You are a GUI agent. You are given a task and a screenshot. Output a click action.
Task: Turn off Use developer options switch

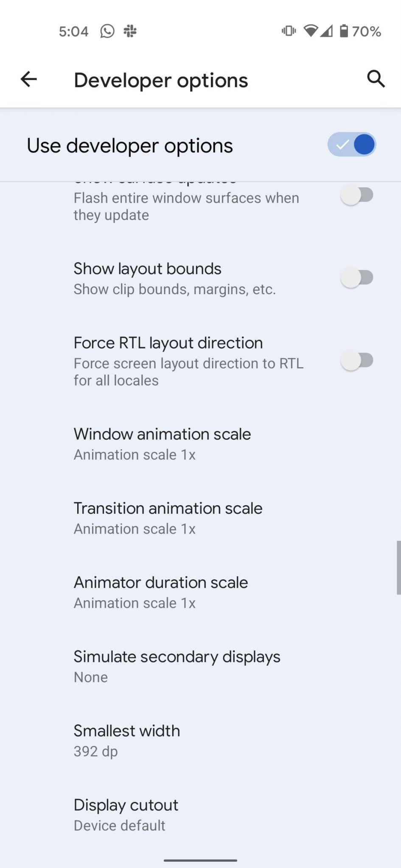point(352,145)
